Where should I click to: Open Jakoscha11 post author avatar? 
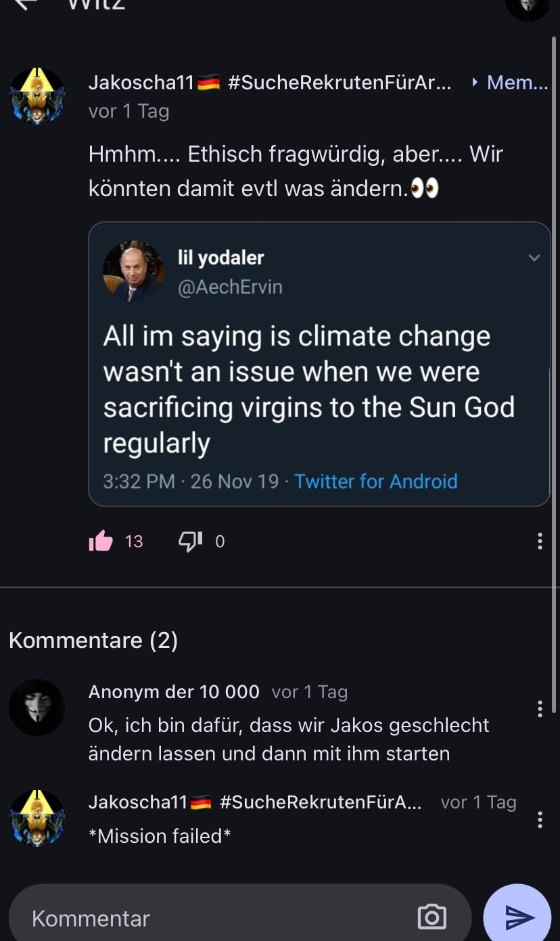pos(37,95)
